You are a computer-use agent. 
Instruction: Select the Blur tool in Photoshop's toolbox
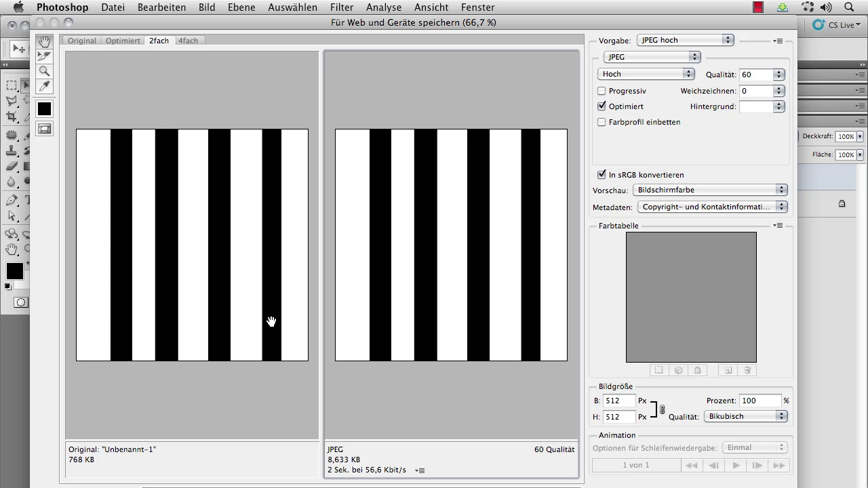pyautogui.click(x=12, y=182)
